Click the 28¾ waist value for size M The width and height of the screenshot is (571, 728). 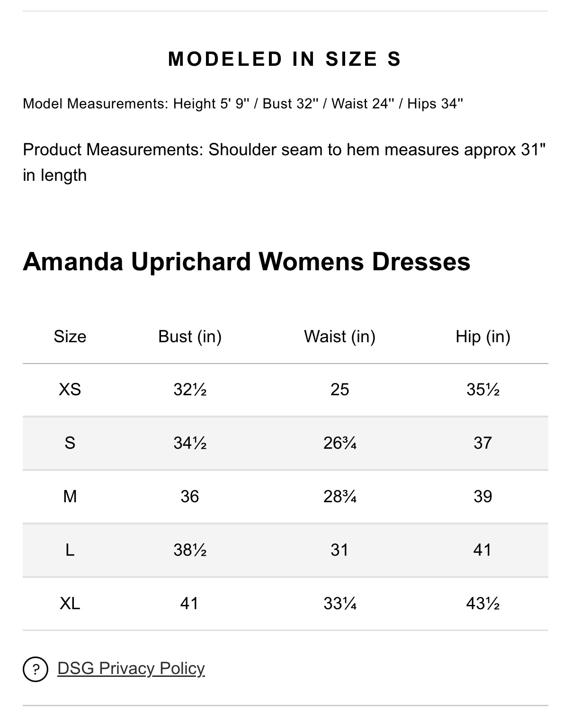(340, 497)
